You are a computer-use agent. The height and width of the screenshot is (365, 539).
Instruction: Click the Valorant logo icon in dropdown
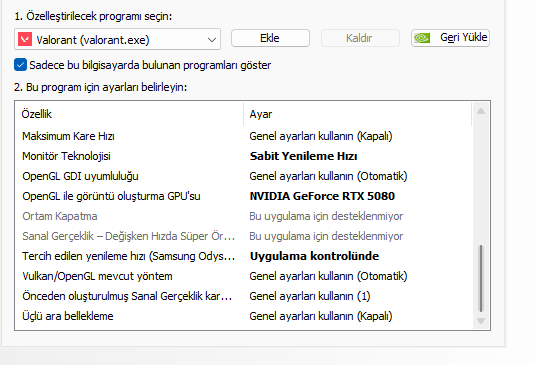pyautogui.click(x=25, y=40)
